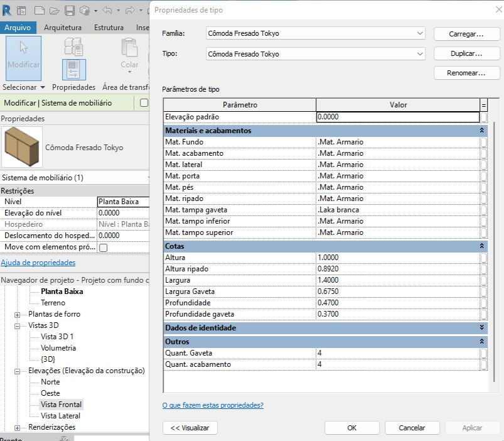Open the Ajuda de propriedades link
Image resolution: width=504 pixels, height=441 pixels.
38,263
